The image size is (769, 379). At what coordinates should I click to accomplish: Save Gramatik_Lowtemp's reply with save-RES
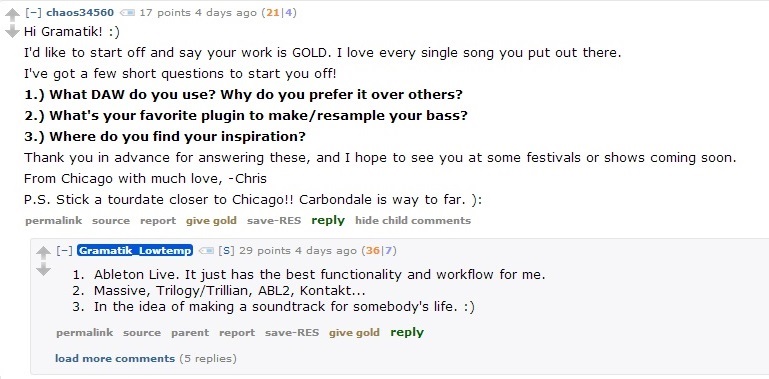(292, 332)
